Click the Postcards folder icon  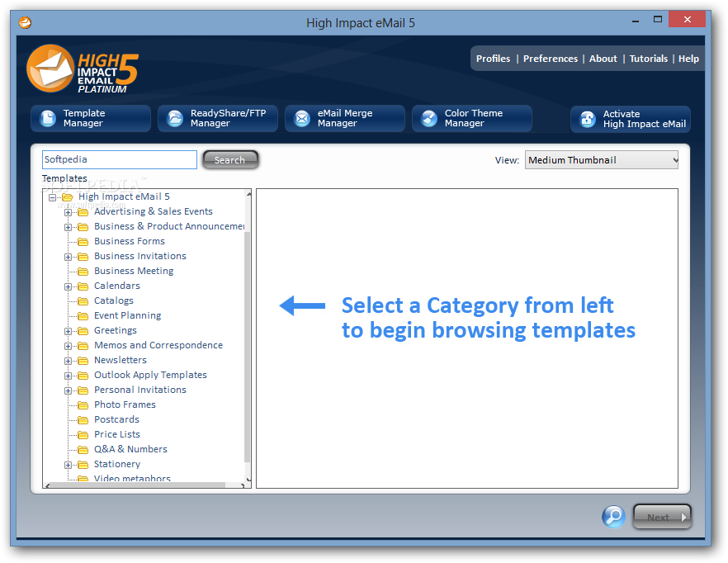click(83, 420)
